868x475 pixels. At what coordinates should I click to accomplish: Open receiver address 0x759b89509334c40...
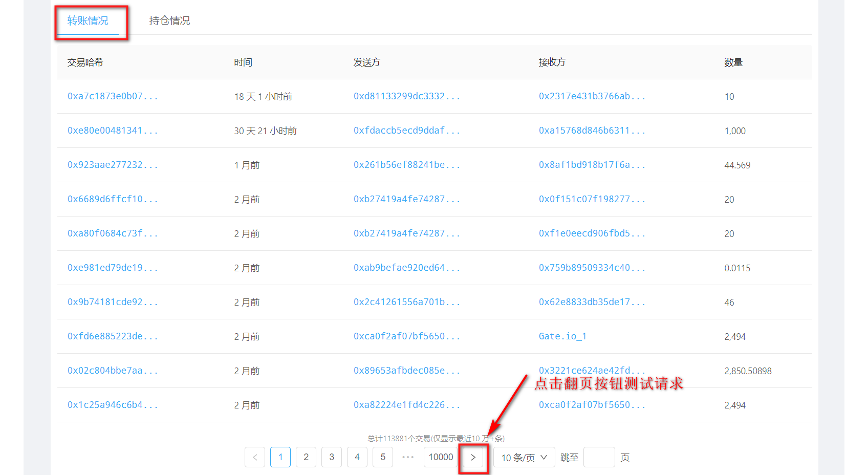pos(592,268)
